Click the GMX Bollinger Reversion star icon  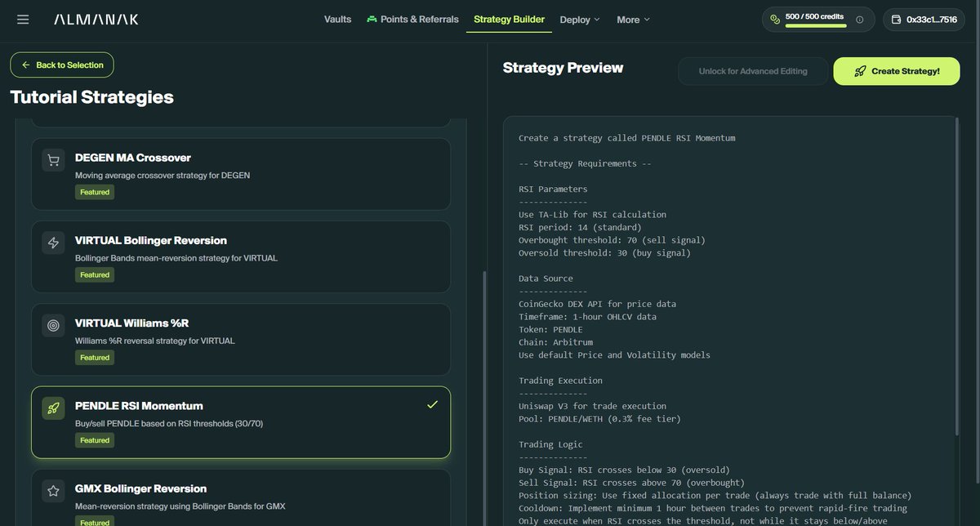(x=54, y=492)
